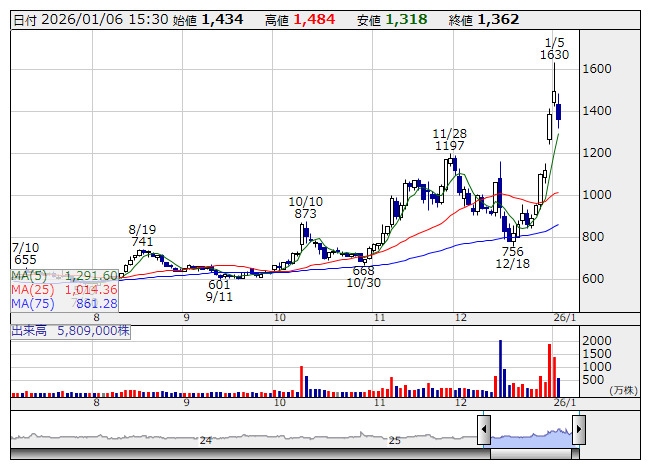Click the 8/19 peak label of 741
This screenshot has width=653, height=470.
tap(141, 235)
